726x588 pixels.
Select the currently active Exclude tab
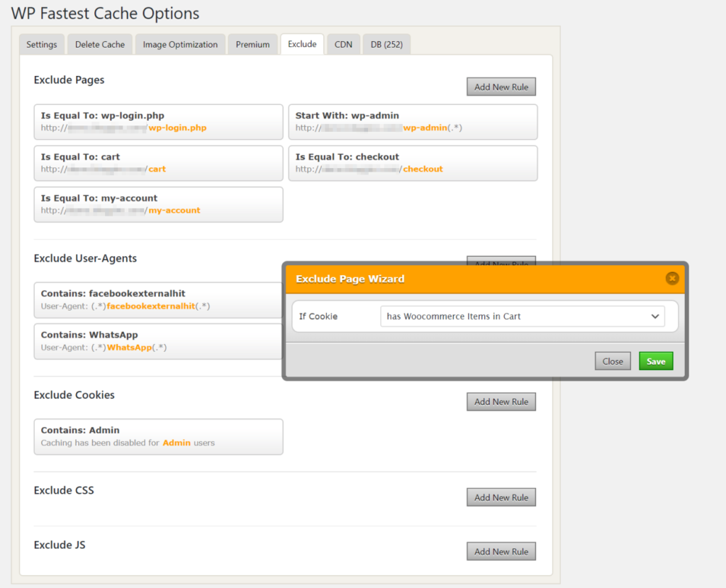click(x=302, y=43)
